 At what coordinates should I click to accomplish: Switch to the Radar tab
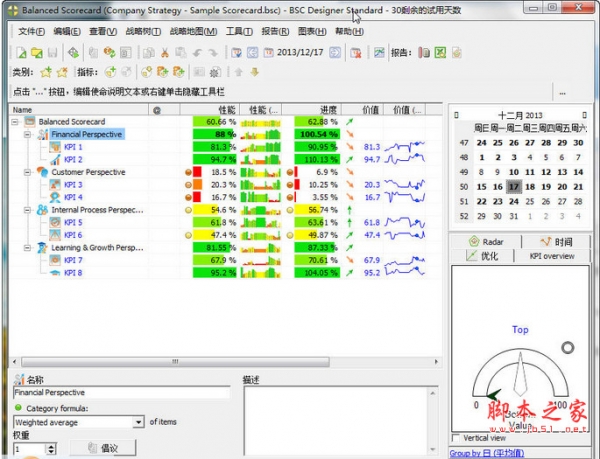coord(486,242)
